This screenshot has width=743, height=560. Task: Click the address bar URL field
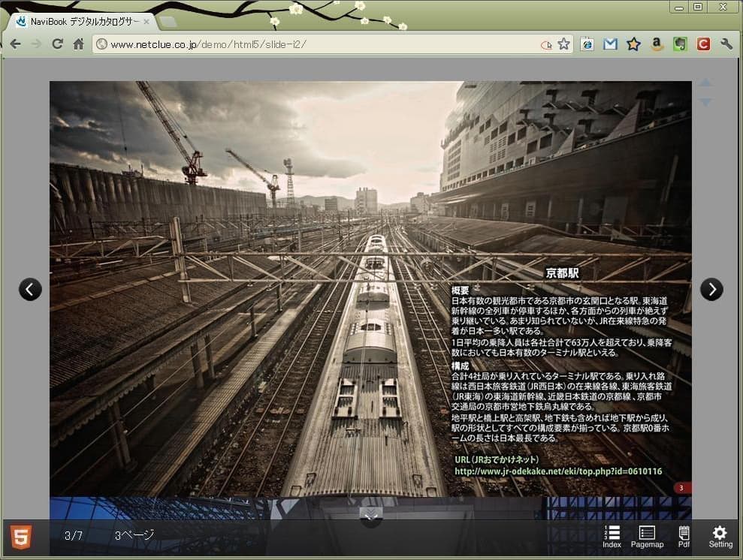point(316,44)
